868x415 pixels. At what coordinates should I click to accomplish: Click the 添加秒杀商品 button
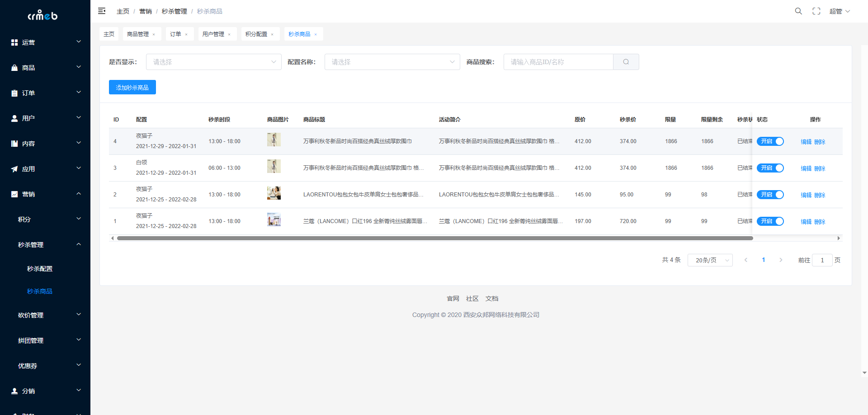[x=132, y=87]
